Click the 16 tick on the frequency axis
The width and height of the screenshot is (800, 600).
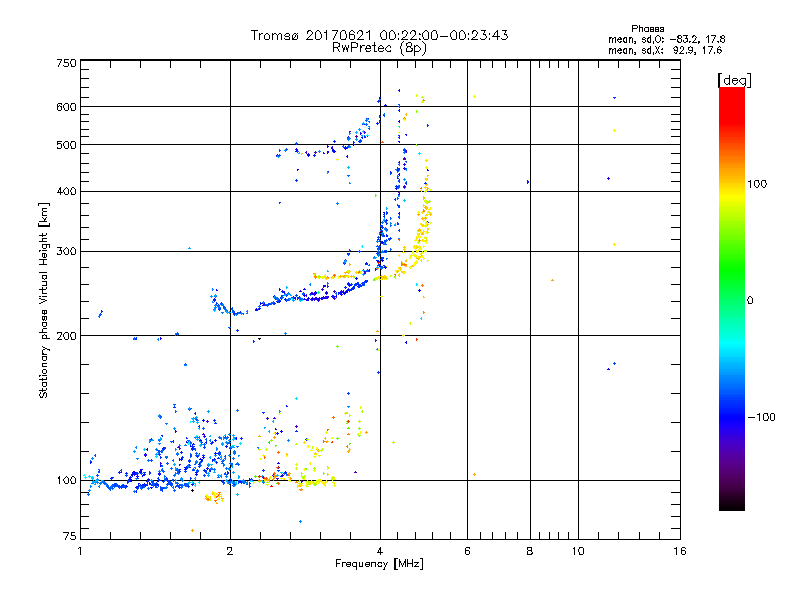(x=679, y=552)
